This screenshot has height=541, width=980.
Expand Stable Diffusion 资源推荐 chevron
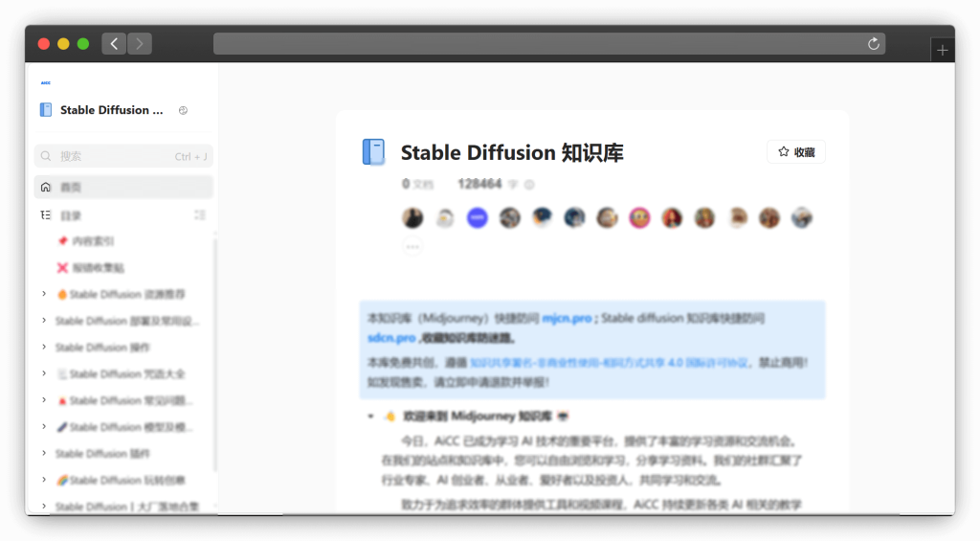[44, 294]
